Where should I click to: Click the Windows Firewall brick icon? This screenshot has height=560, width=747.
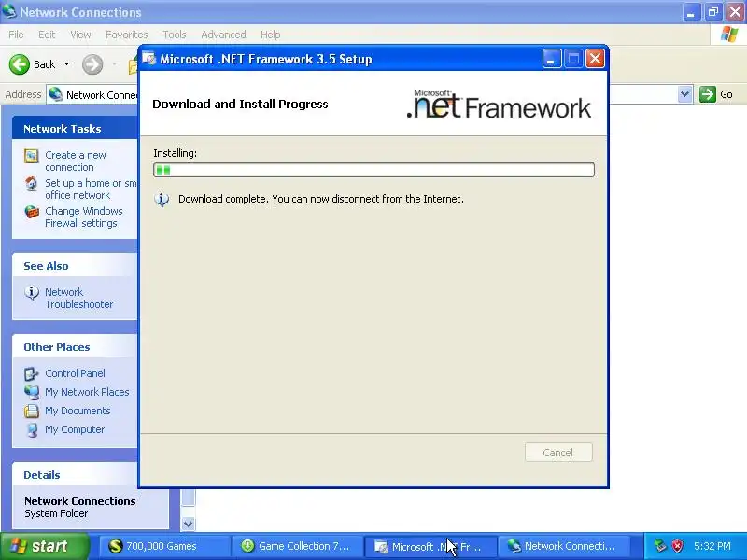point(32,212)
